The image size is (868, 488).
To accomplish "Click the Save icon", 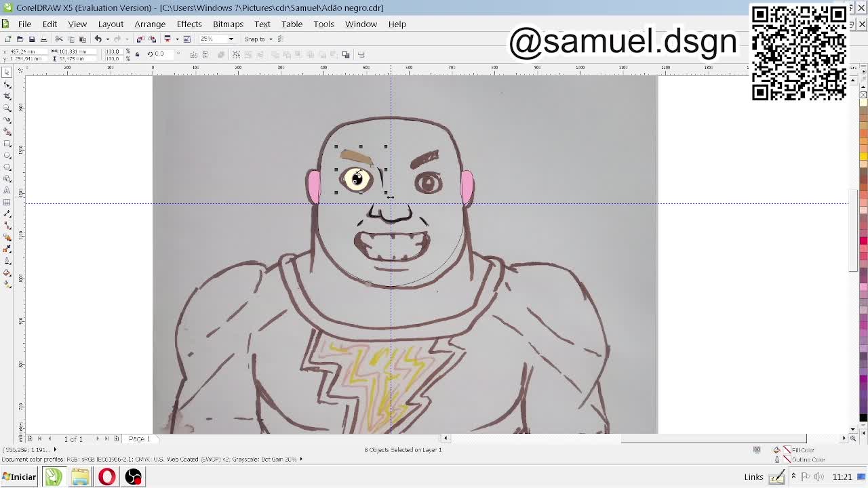I will 32,39.
